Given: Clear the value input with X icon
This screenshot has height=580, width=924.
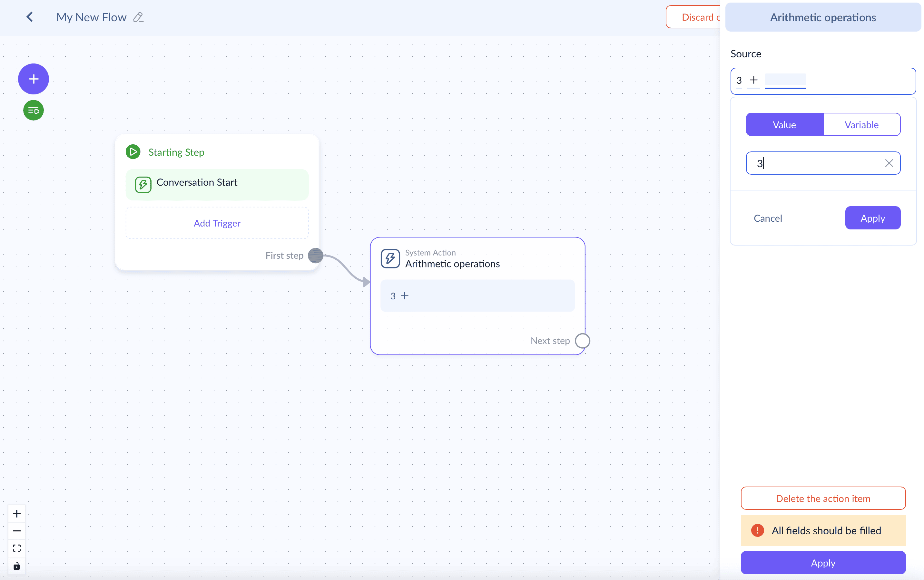Looking at the screenshot, I should 889,163.
